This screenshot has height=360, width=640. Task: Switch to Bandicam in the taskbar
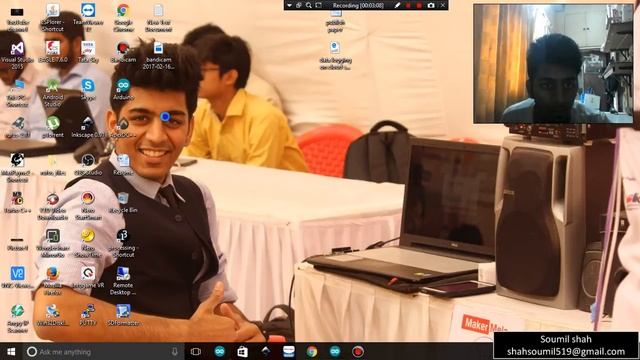point(358,351)
